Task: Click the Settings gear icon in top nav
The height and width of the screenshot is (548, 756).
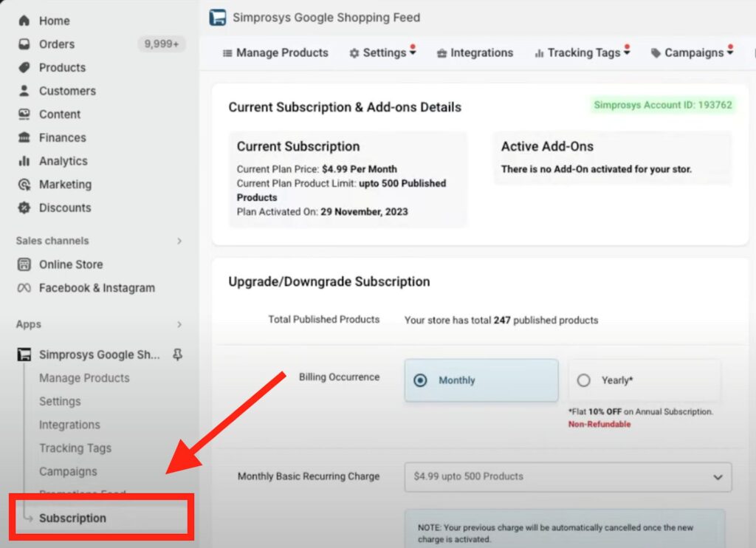Action: [354, 53]
